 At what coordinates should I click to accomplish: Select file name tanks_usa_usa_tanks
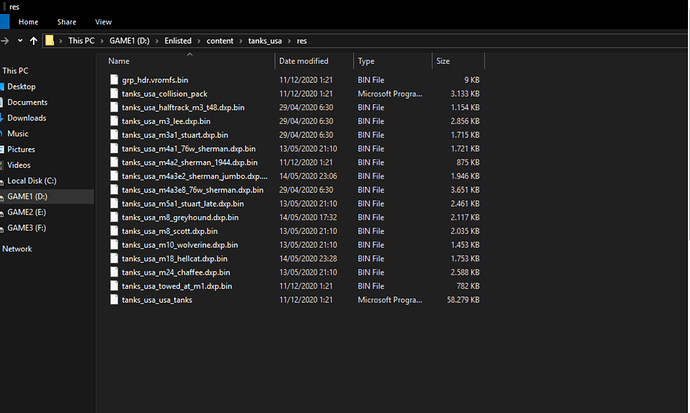[x=157, y=300]
